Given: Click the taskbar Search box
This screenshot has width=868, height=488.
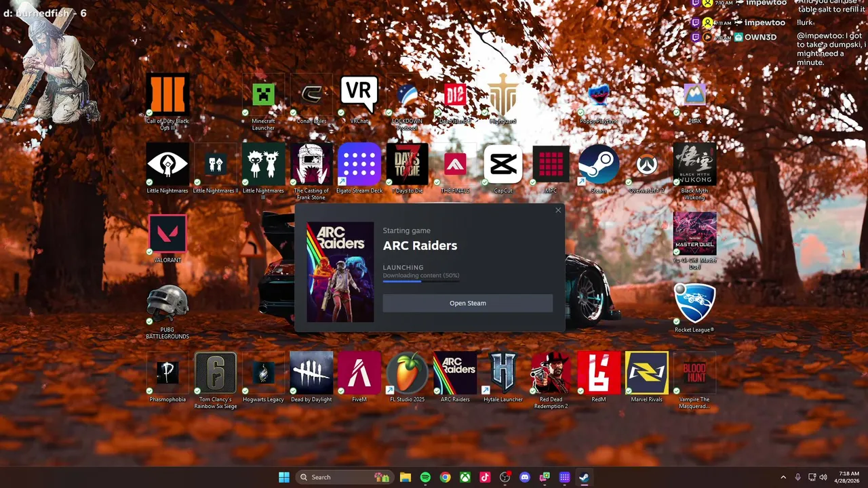Looking at the screenshot, I should tap(344, 477).
